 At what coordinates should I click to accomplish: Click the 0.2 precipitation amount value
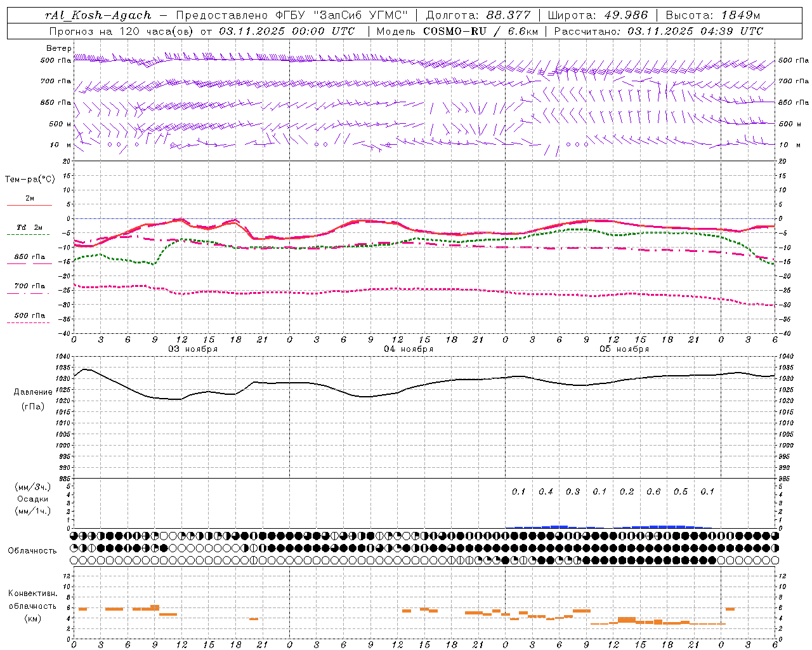pyautogui.click(x=627, y=492)
